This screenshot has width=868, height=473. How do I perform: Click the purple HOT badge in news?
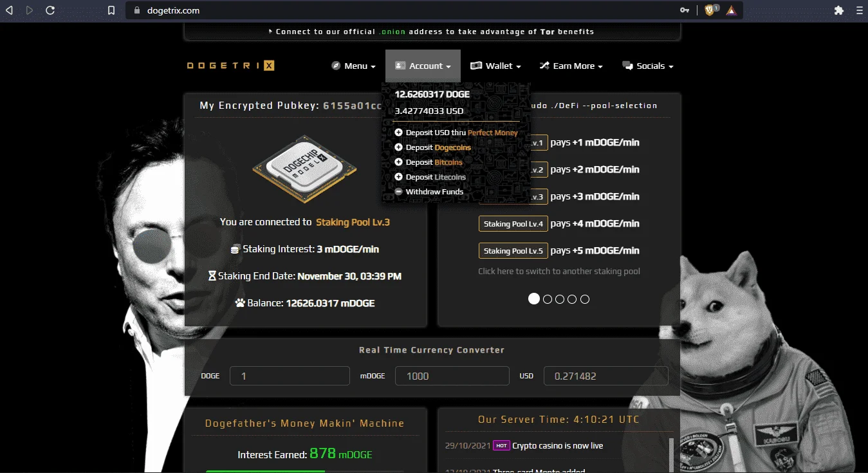(x=501, y=445)
